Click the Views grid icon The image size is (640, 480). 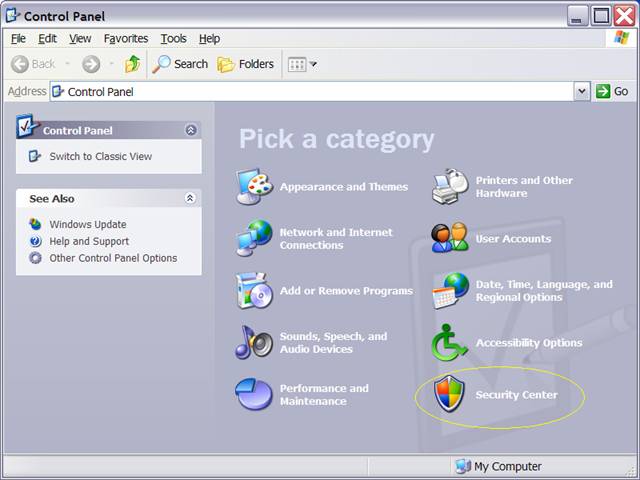point(297,64)
